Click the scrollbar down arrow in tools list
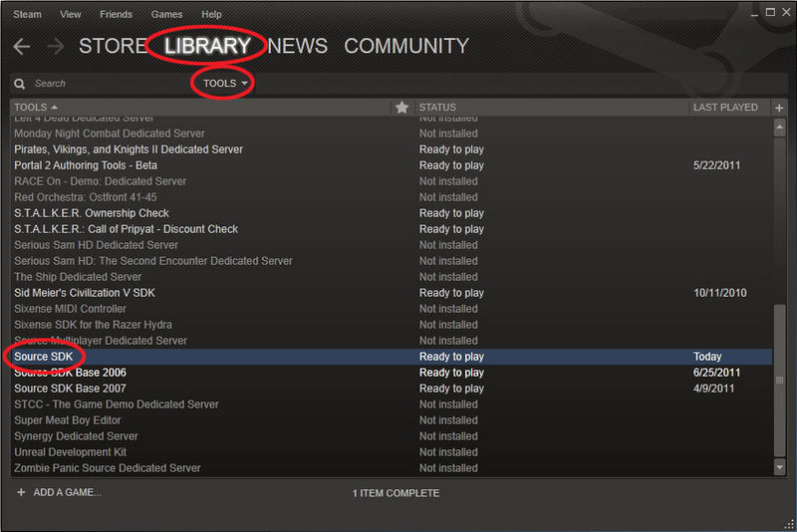The image size is (797, 532). pos(779,466)
